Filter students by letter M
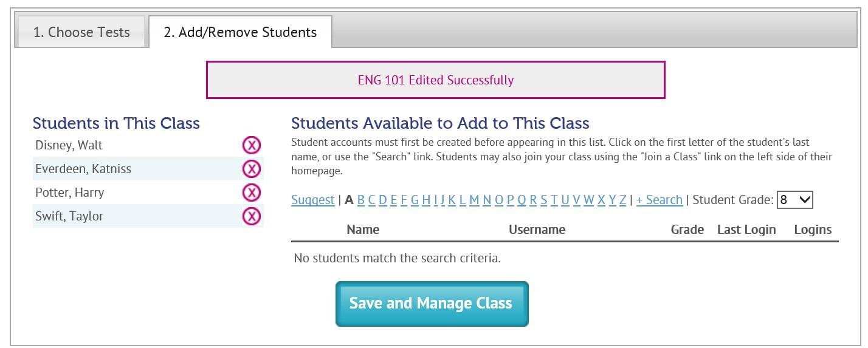This screenshot has height=348, width=868. point(474,200)
